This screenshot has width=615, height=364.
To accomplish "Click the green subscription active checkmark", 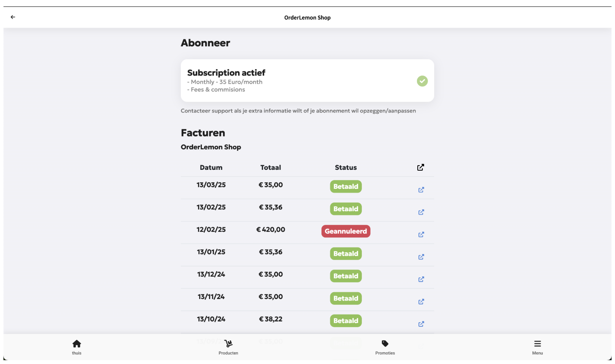I will 422,81.
